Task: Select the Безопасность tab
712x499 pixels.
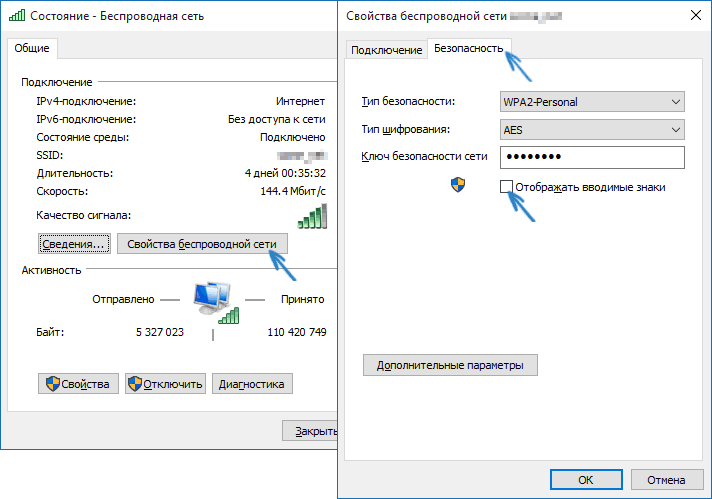Action: coord(468,49)
